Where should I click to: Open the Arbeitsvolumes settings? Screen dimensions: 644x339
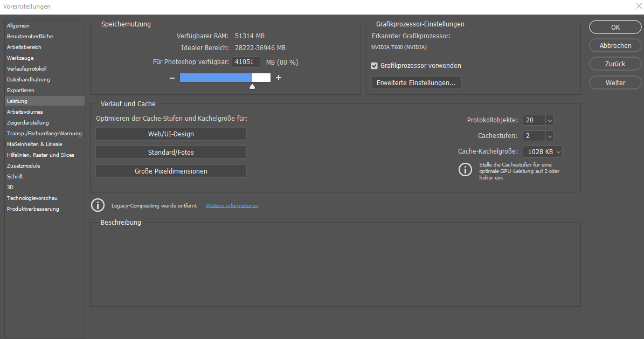(x=44, y=112)
